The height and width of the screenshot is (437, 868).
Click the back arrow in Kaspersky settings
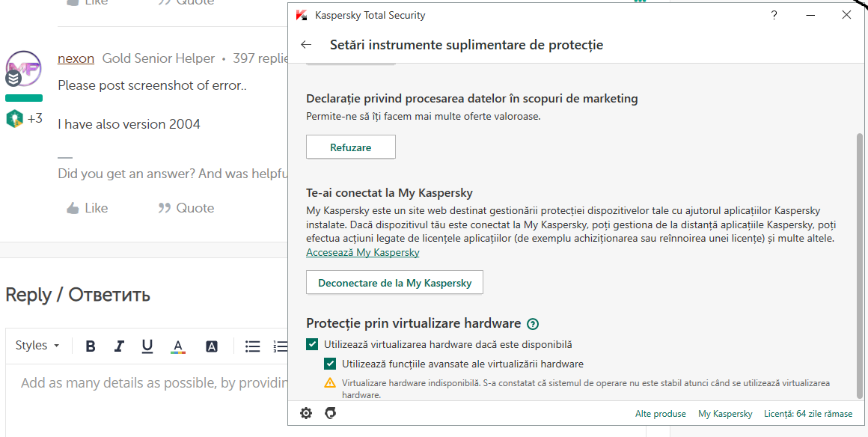305,45
